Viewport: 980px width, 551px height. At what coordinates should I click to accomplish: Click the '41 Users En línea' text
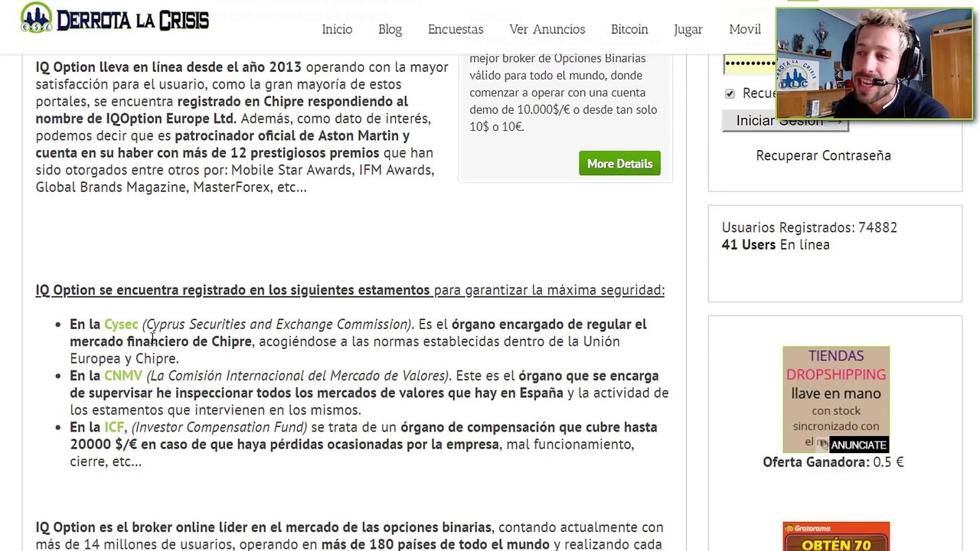coord(776,245)
